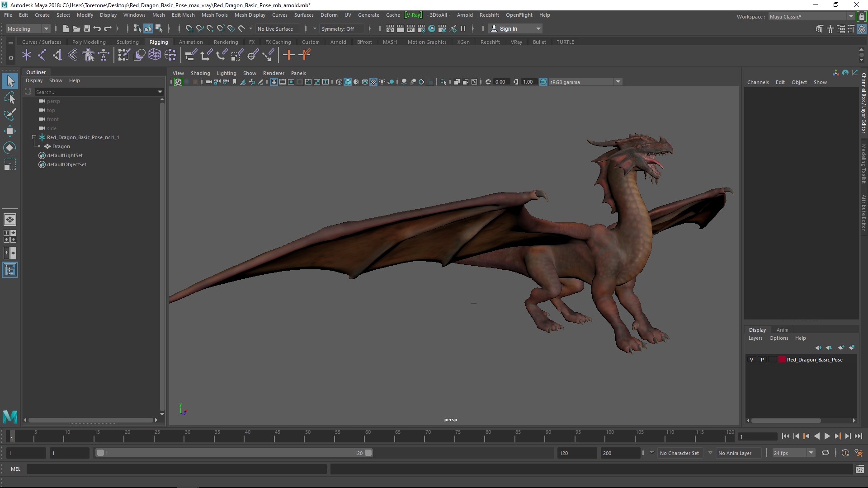Choose the Rotate tool in toolbox
This screenshot has height=488, width=868.
(10, 148)
